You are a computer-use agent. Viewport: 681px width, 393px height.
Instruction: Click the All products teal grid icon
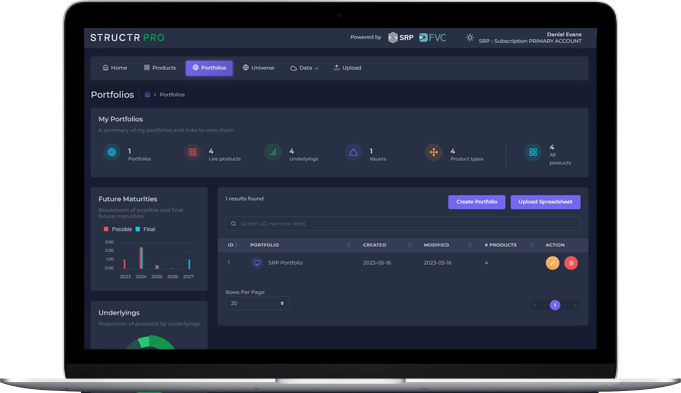click(533, 152)
